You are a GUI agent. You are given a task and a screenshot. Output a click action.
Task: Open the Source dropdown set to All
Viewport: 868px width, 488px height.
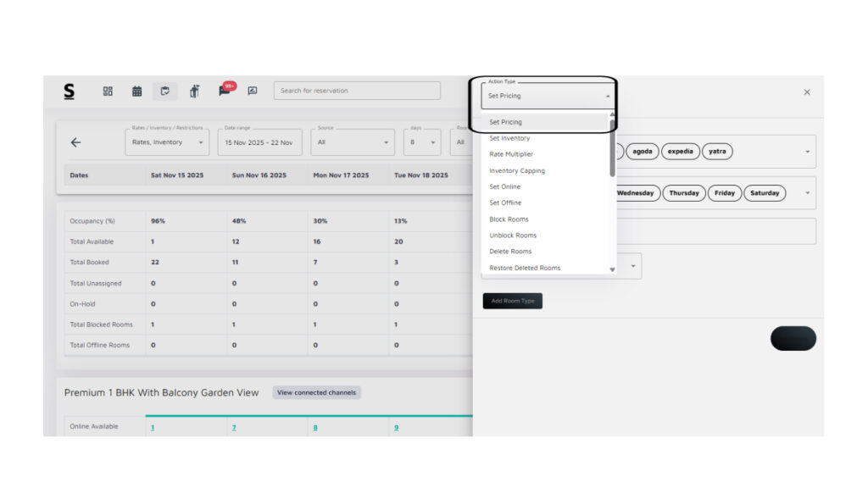[x=352, y=142]
